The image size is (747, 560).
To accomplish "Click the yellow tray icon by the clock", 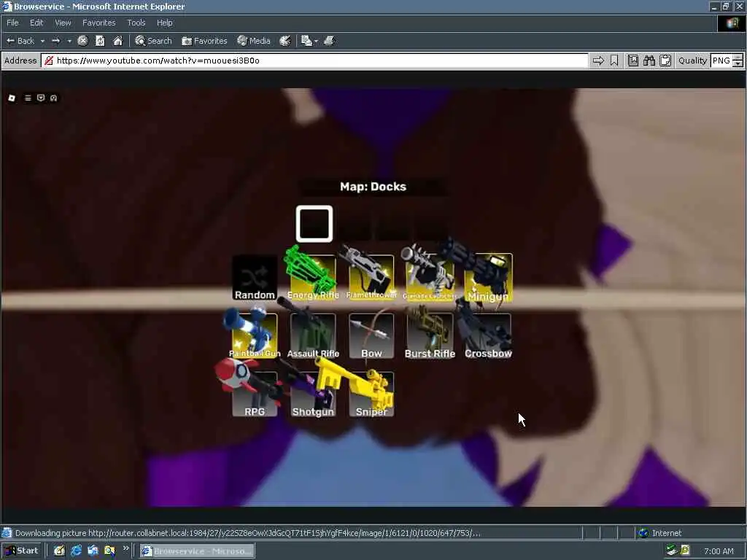I will click(x=685, y=551).
